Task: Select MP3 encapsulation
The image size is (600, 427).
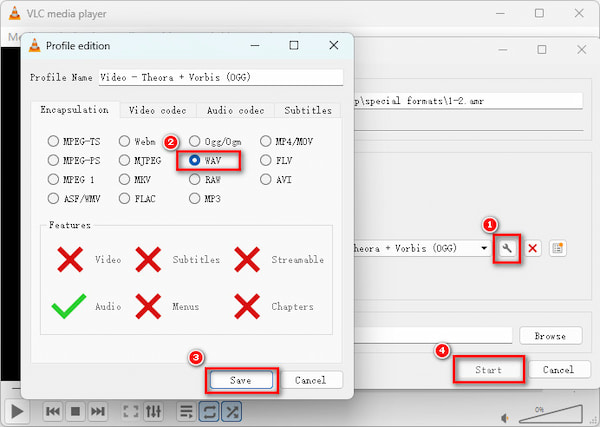Action: pos(205,199)
